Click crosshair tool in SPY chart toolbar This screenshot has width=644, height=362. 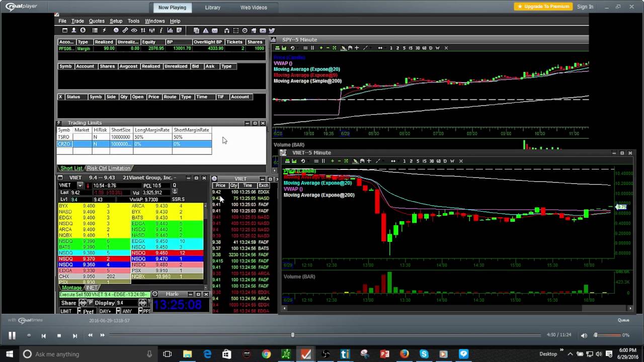coord(357,48)
